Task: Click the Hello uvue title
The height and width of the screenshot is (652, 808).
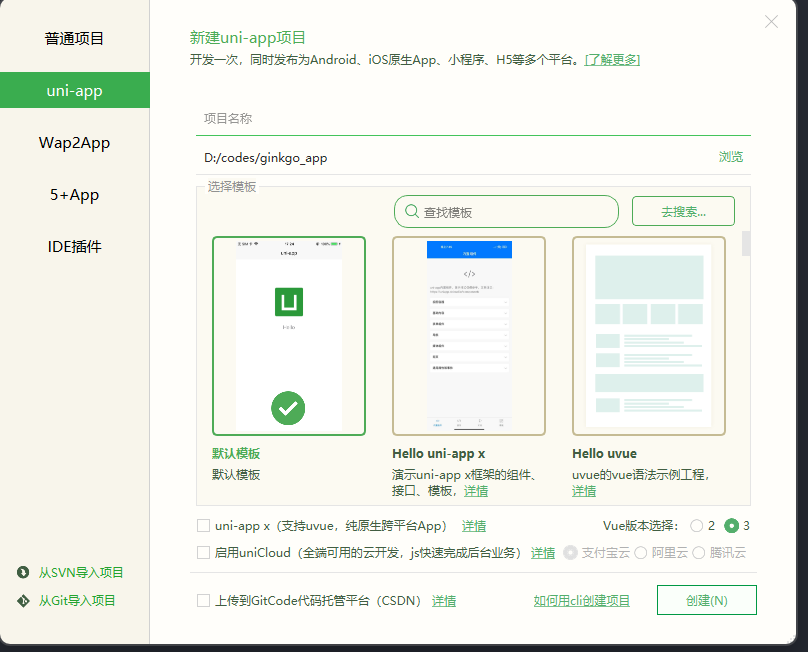Action: click(604, 454)
